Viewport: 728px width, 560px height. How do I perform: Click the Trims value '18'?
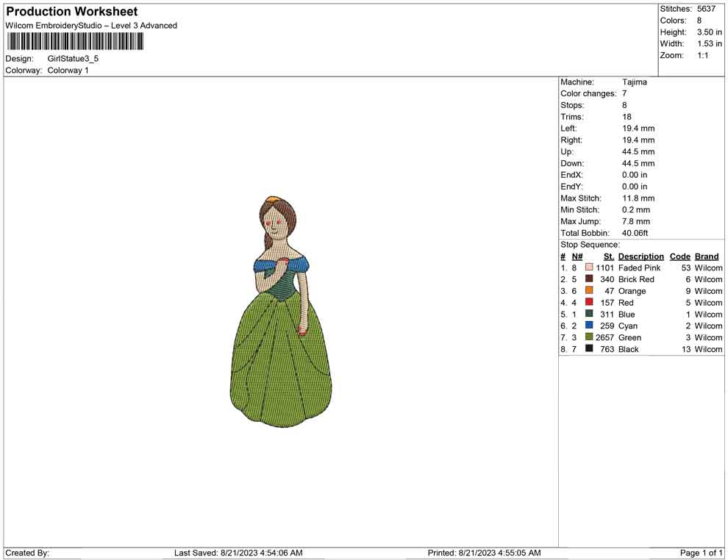coord(627,117)
